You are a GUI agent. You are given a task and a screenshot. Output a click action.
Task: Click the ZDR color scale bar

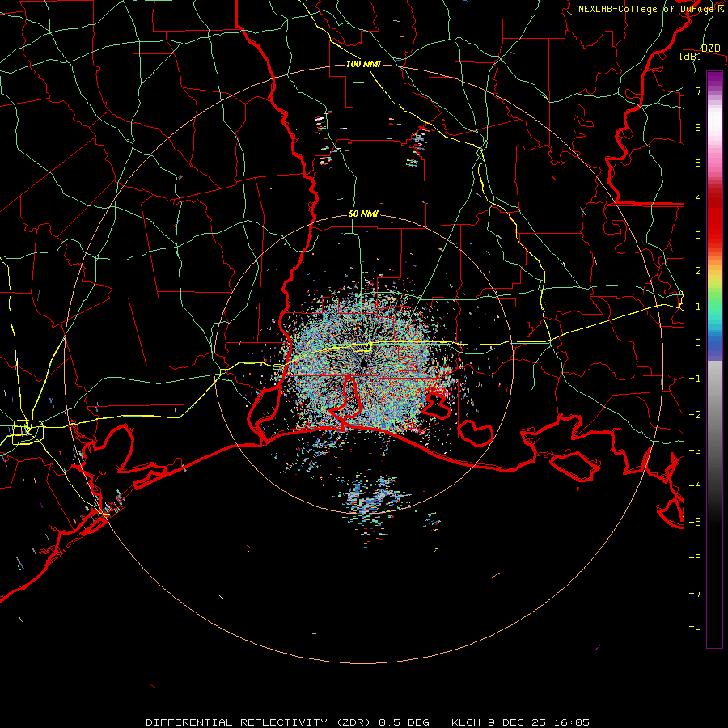click(714, 359)
